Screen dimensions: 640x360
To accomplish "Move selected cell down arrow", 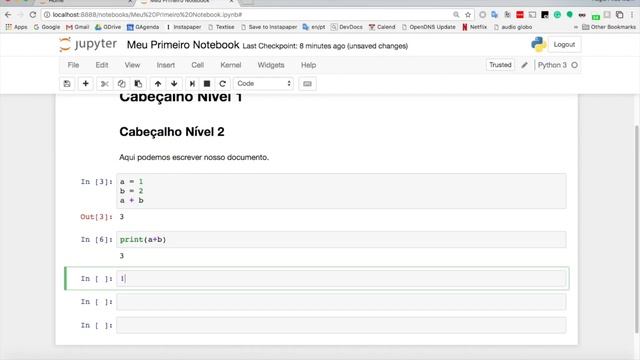I will click(x=174, y=84).
